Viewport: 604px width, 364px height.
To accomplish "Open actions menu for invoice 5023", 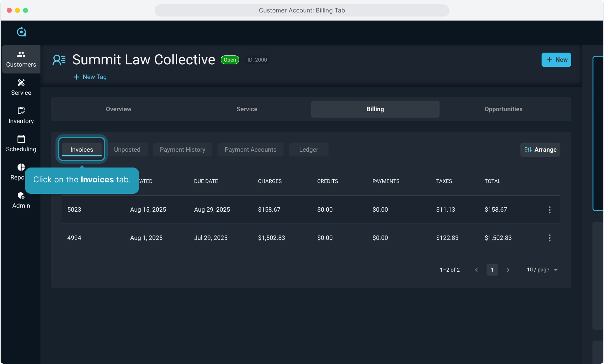I will 549,210.
